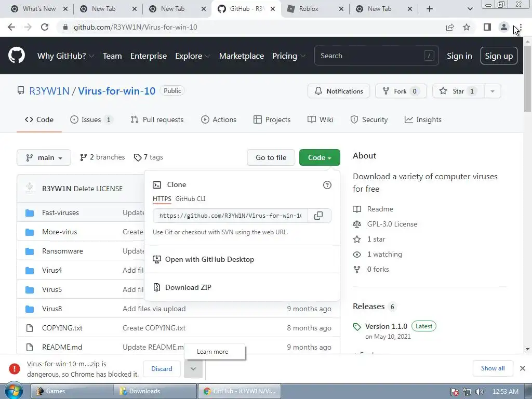Expand Why GitHub? menu

[x=65, y=56]
